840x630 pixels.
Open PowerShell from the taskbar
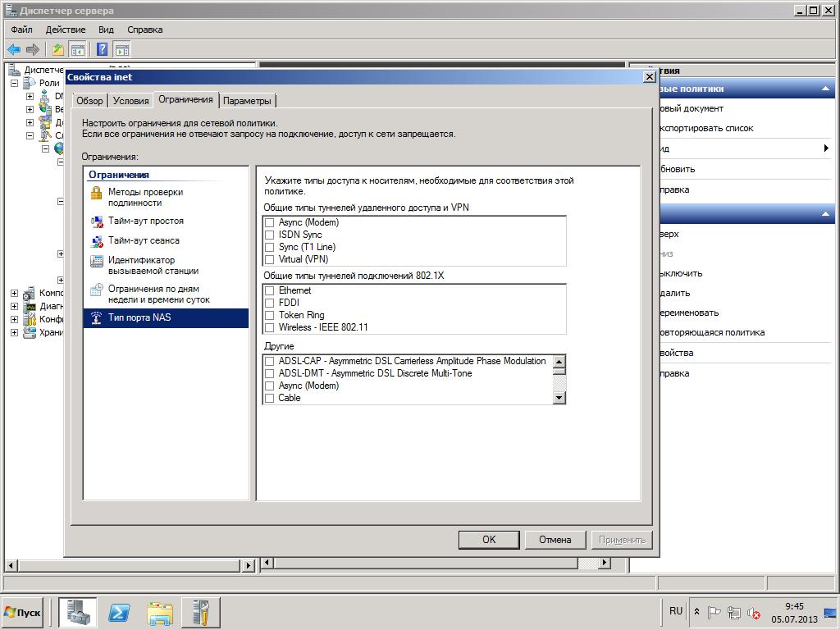[119, 613]
